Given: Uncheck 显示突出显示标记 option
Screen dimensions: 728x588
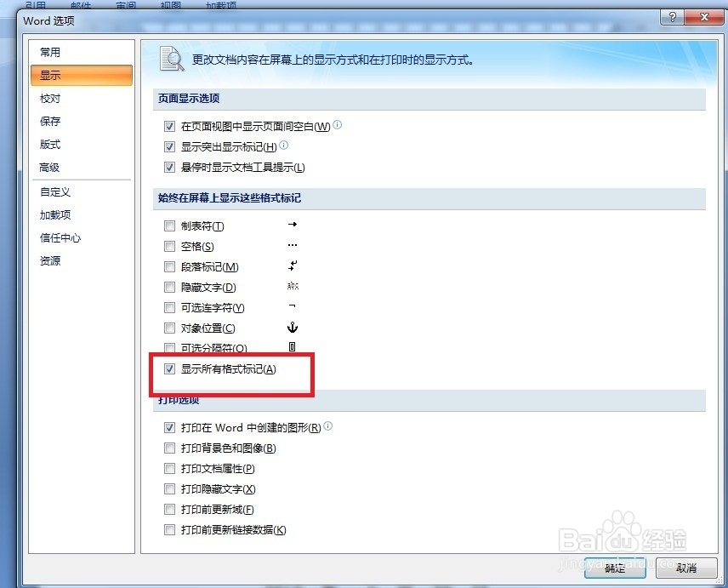Looking at the screenshot, I should [169, 146].
